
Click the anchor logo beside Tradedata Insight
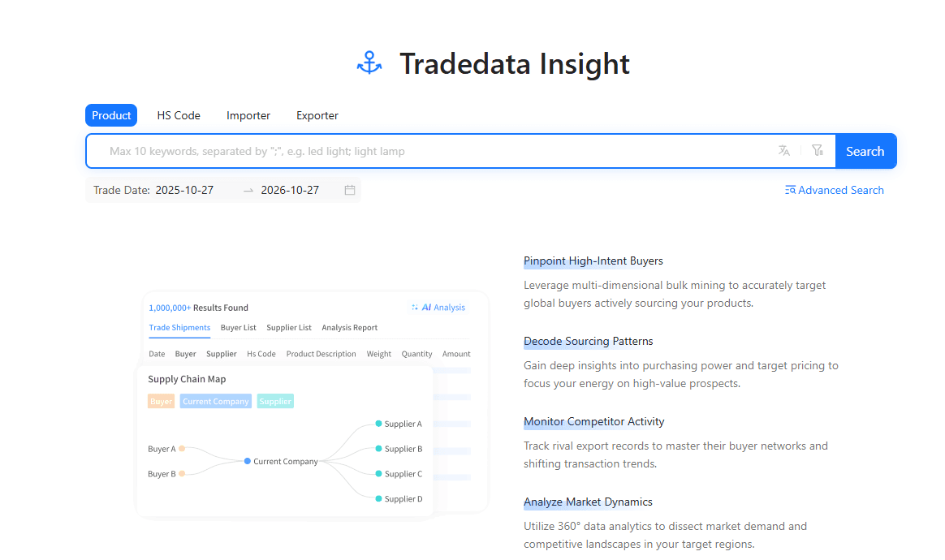click(x=369, y=62)
